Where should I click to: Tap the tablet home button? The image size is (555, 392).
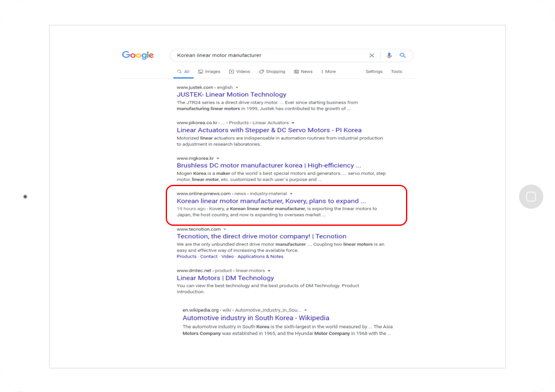[531, 197]
